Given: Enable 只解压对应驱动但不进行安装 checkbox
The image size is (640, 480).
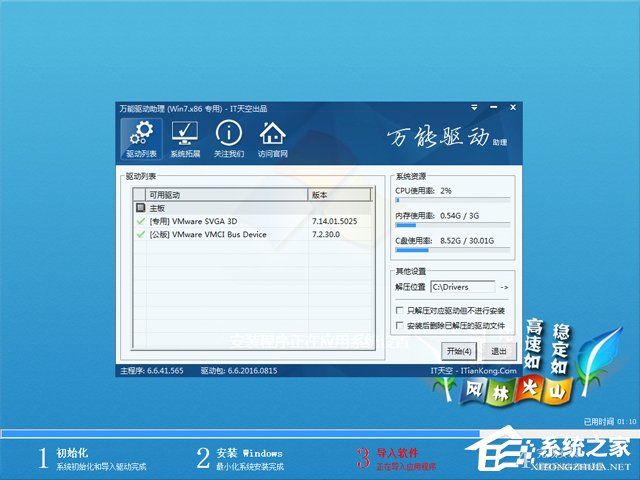Looking at the screenshot, I should tap(400, 310).
